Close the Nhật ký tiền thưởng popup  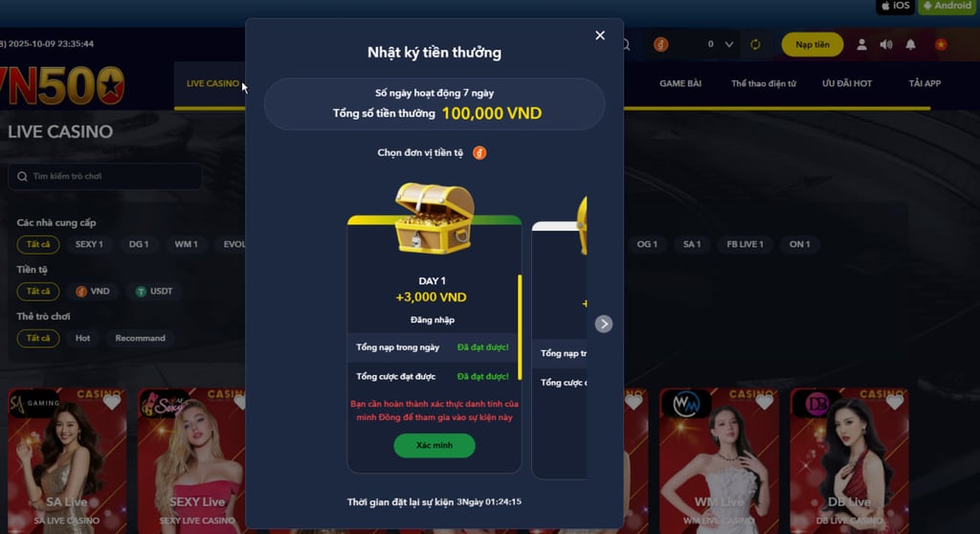pos(600,35)
